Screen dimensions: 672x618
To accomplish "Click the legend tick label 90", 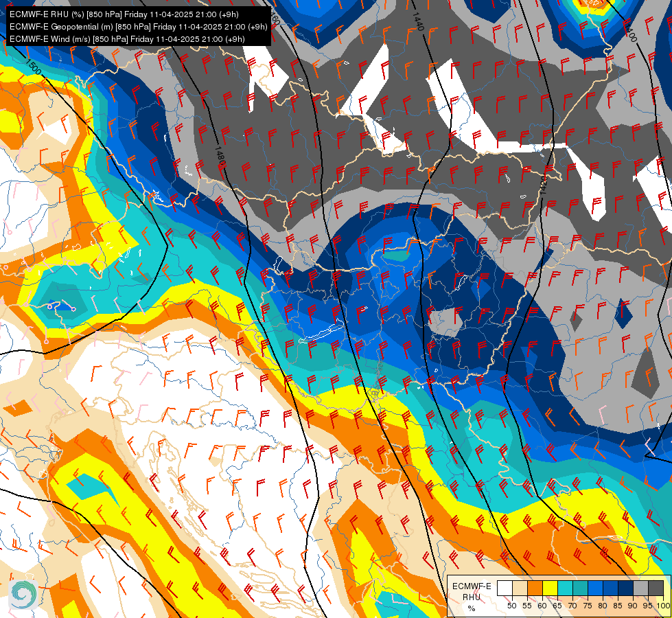I will pyautogui.click(x=633, y=606).
